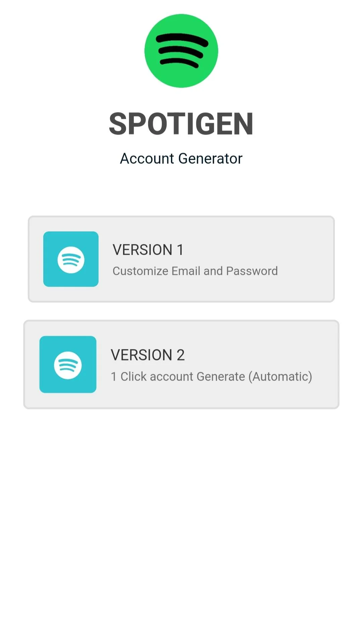Choose 1 Click account Generate (Automatic) option
This screenshot has height=644, width=362.
[212, 377]
